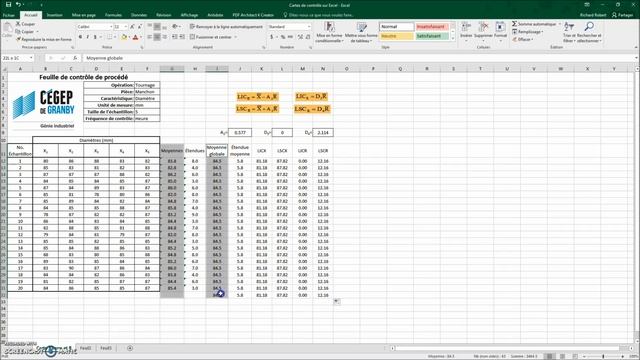Toggle middle vertical alignment

(x=157, y=27)
